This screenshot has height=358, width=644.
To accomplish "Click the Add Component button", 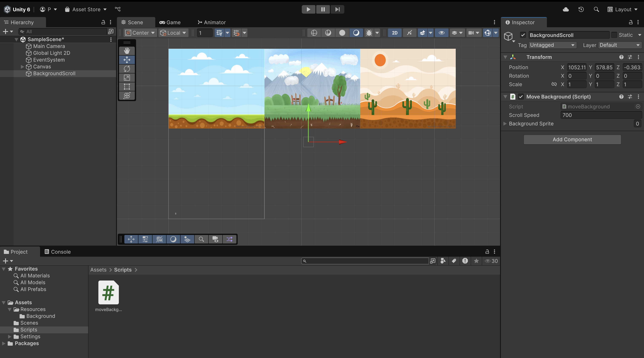I will point(572,139).
